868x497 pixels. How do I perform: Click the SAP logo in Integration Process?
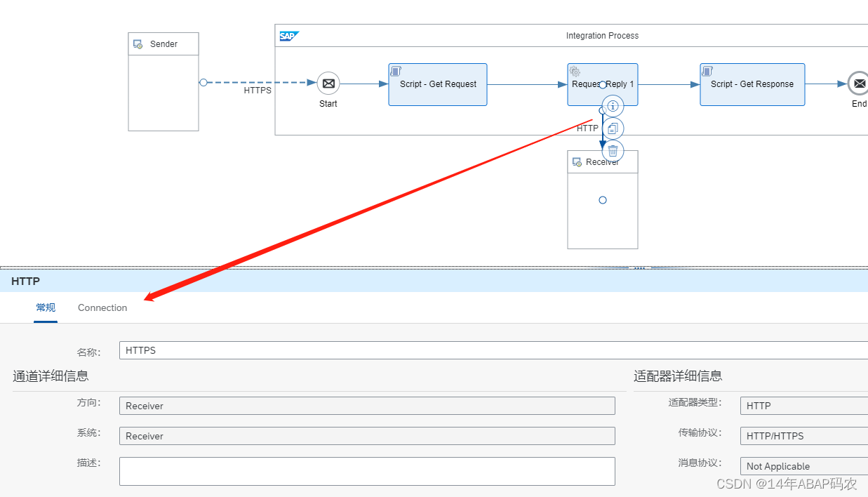[288, 35]
